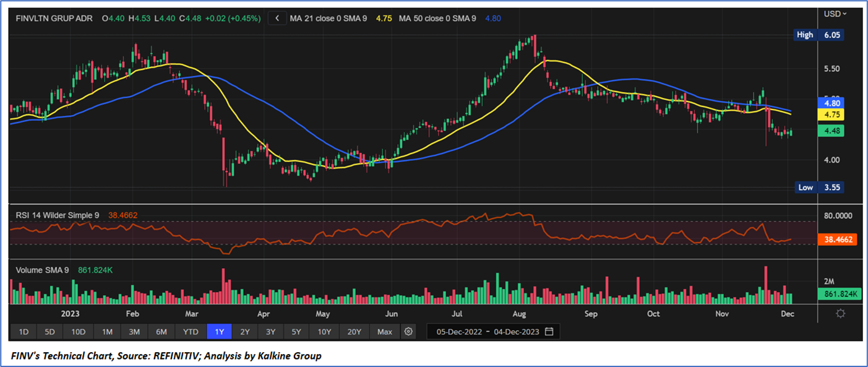The height and width of the screenshot is (367, 868).
Task: Click the 2M volume axis label
Action: coord(828,282)
